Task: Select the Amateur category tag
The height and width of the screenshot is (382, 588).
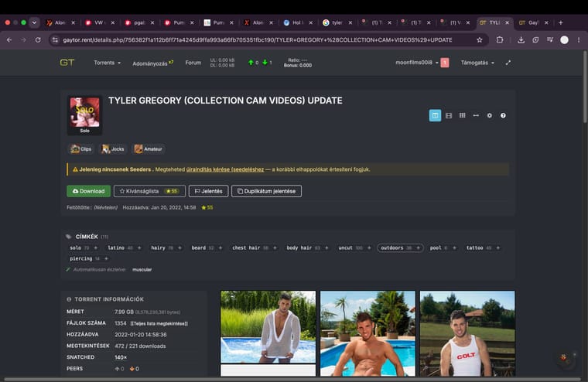Action: (149, 148)
